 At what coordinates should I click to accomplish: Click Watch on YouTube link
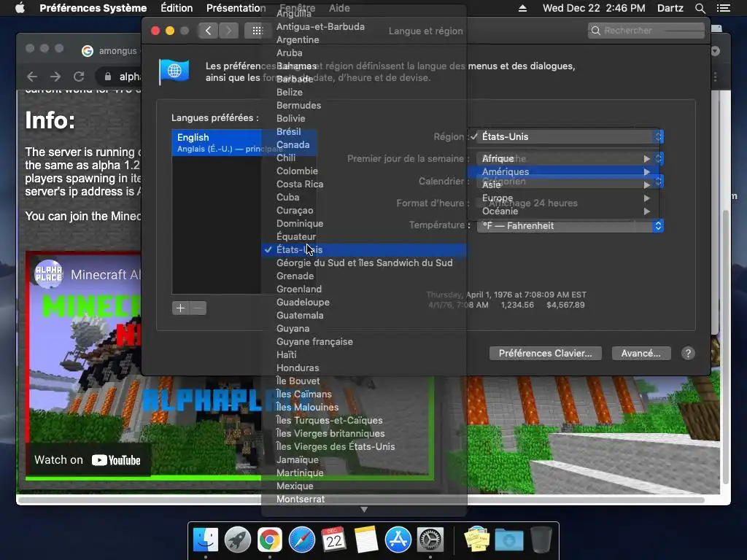click(88, 460)
